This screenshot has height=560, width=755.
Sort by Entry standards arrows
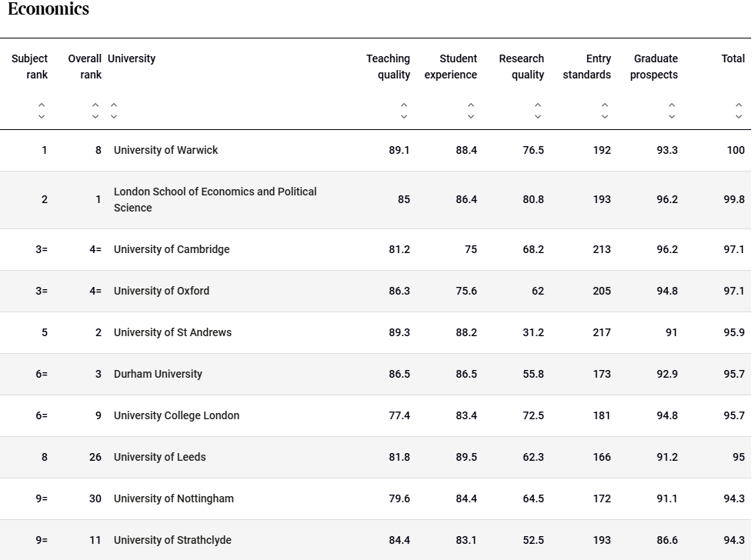click(605, 111)
